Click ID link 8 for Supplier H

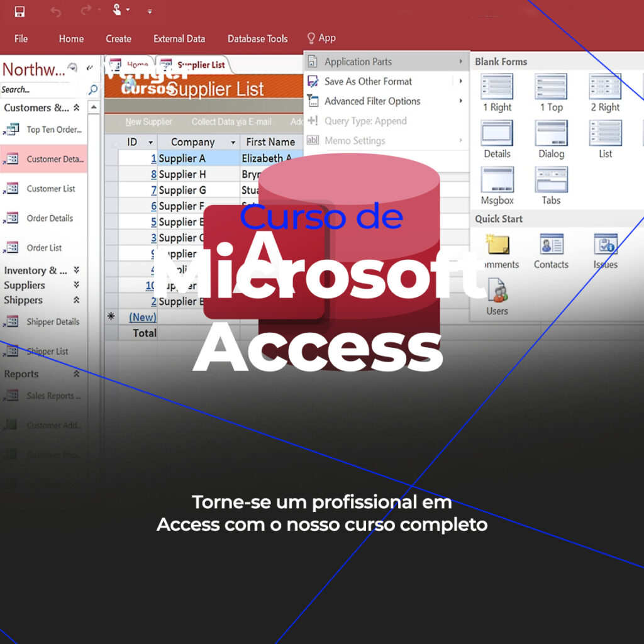tap(153, 174)
